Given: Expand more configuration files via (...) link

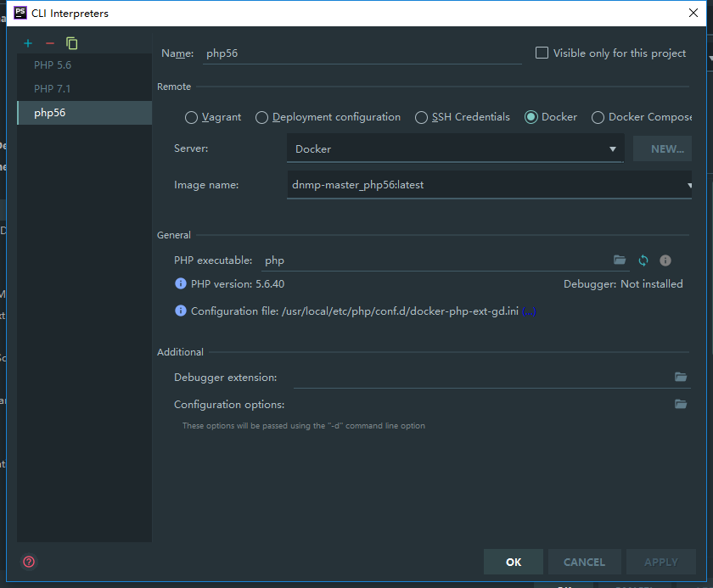Looking at the screenshot, I should point(530,311).
